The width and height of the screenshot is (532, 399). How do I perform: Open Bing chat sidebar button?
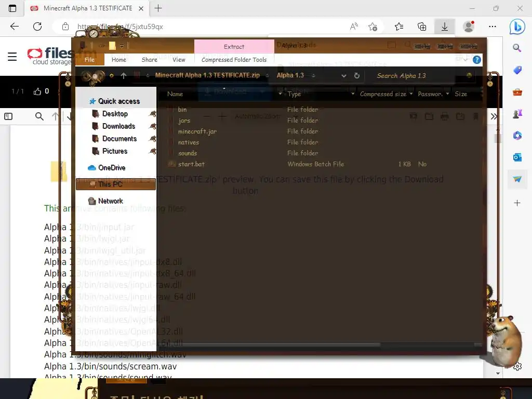pos(517,27)
